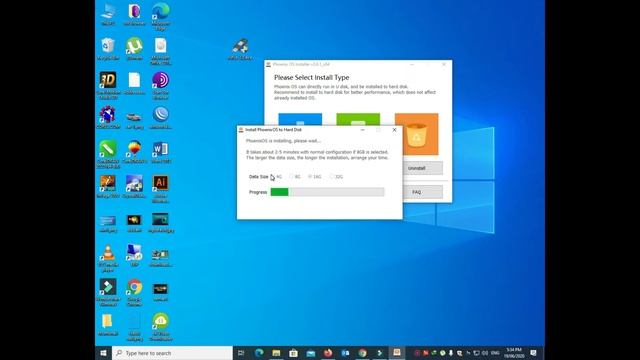Launch the purple Tor Browser shortcut
The width and height of the screenshot is (640, 360).
(161, 85)
